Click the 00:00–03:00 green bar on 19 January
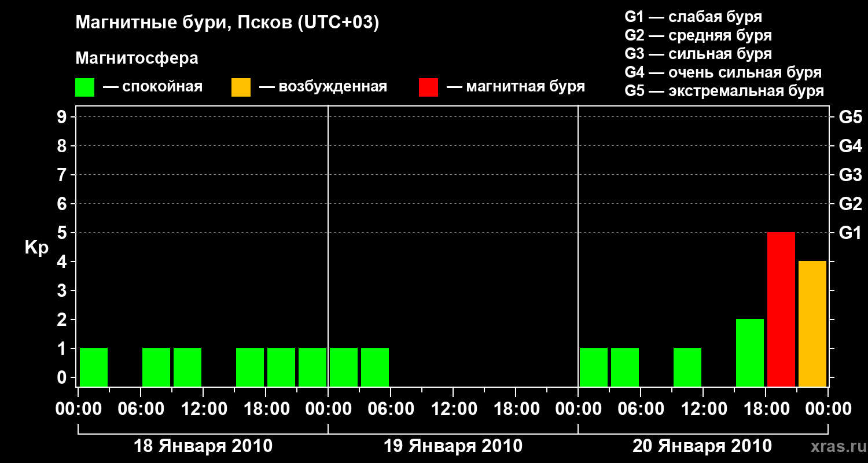 pyautogui.click(x=344, y=367)
